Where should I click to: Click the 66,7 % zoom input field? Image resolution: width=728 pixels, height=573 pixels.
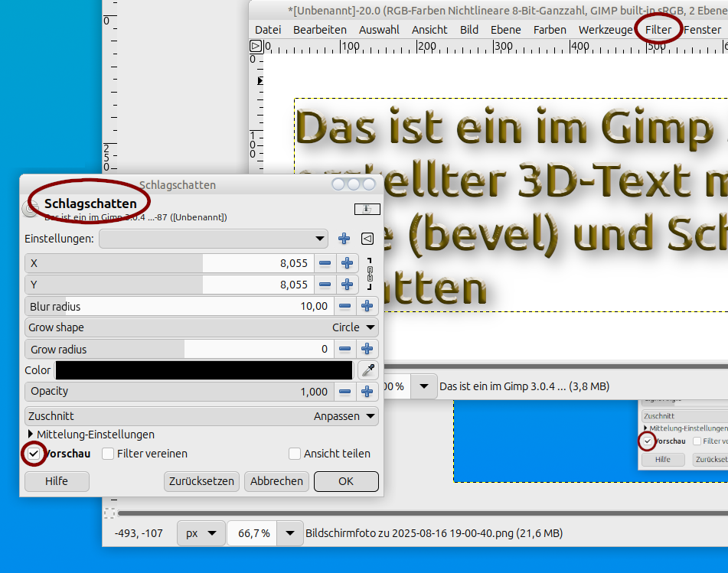[253, 533]
